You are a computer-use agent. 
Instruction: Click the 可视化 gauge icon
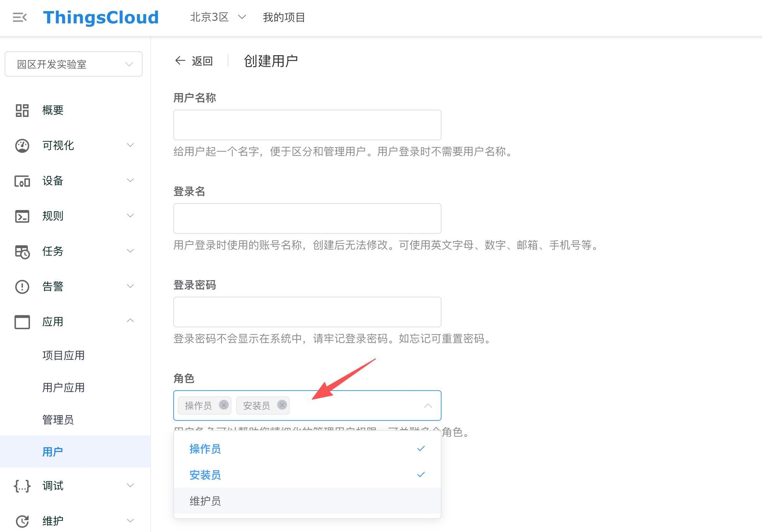point(22,146)
